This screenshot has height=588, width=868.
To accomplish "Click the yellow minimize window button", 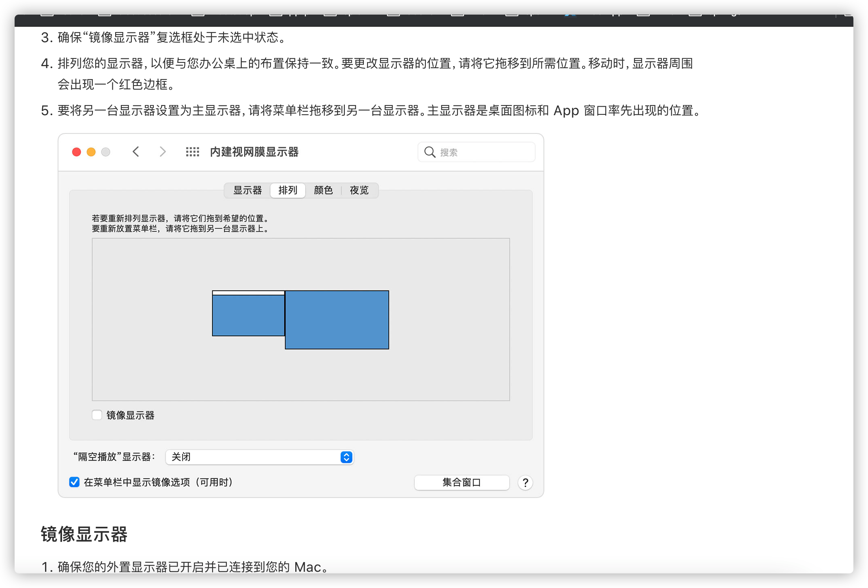I will coord(91,152).
